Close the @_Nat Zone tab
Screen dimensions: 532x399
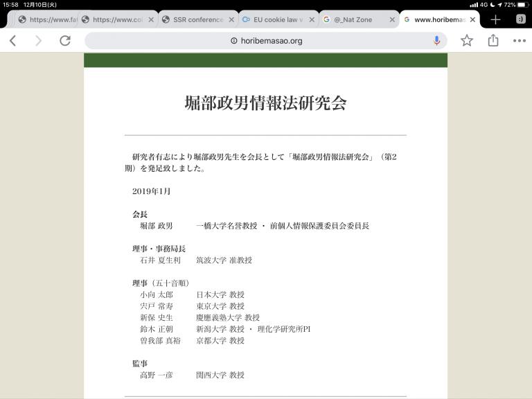(392, 19)
